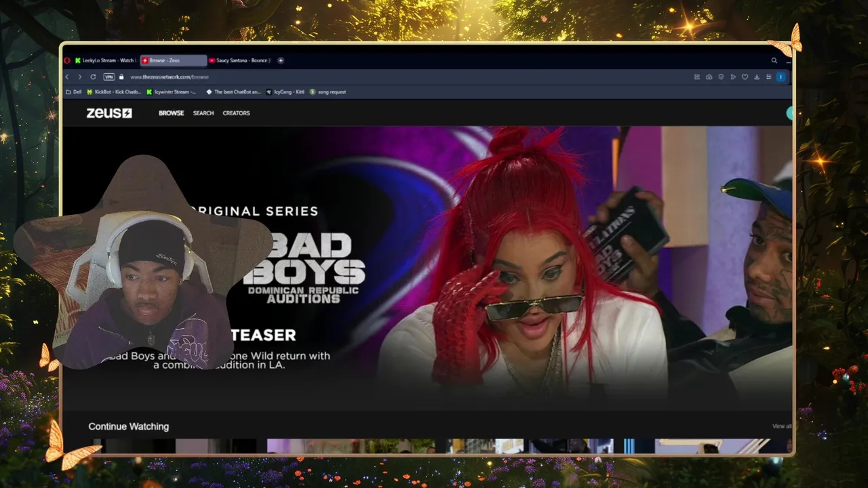Image resolution: width=868 pixels, height=488 pixels.
Task: Click the share page icon in address bar
Action: [x=697, y=77]
